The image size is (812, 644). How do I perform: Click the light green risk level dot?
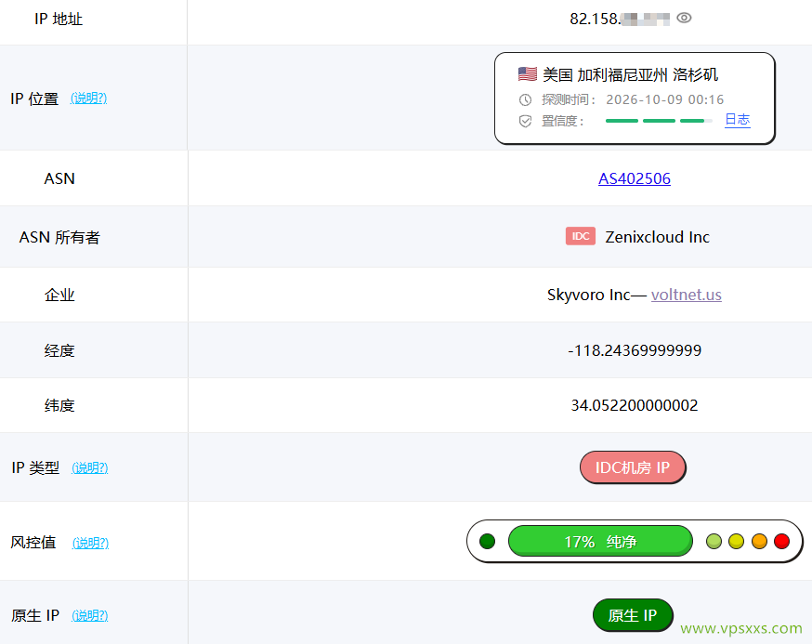714,542
